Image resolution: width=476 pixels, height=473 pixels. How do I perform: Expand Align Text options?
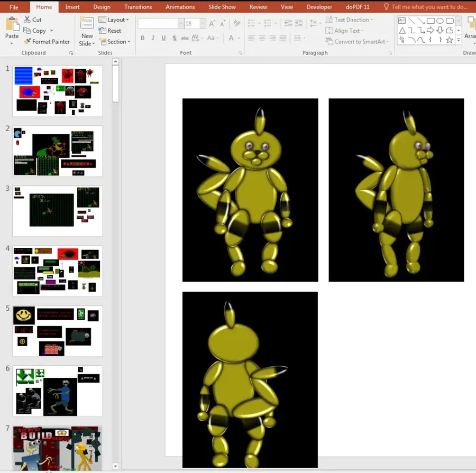(x=344, y=31)
